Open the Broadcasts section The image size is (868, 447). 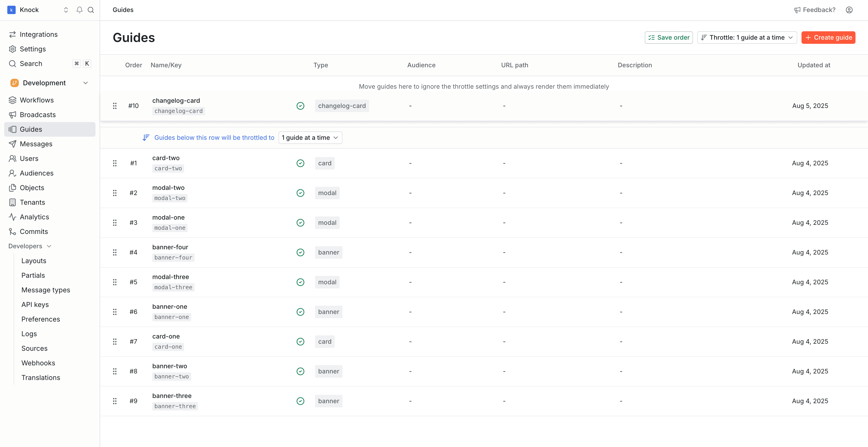coord(37,114)
